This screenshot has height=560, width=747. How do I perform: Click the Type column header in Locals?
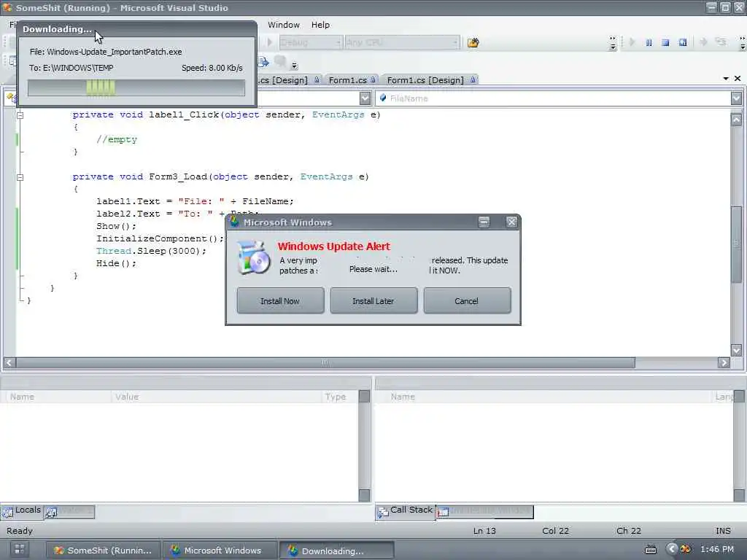tap(340, 397)
